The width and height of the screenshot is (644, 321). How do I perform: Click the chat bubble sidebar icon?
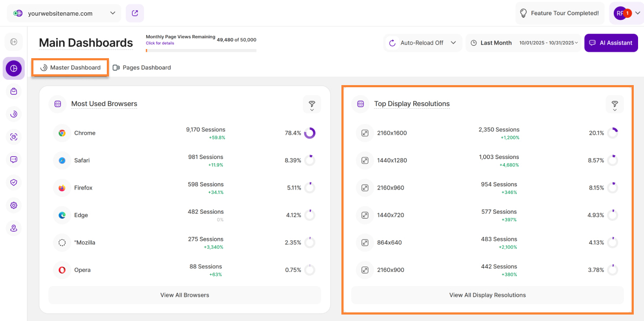[13, 159]
